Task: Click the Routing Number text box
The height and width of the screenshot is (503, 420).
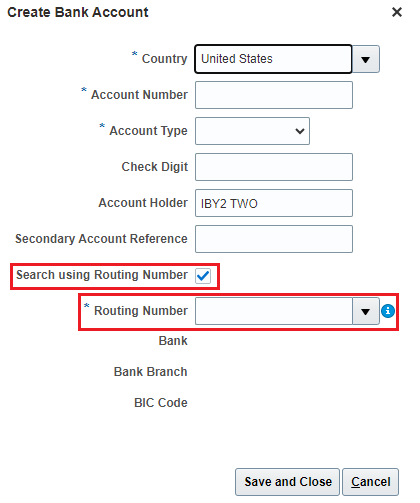Action: 274,311
